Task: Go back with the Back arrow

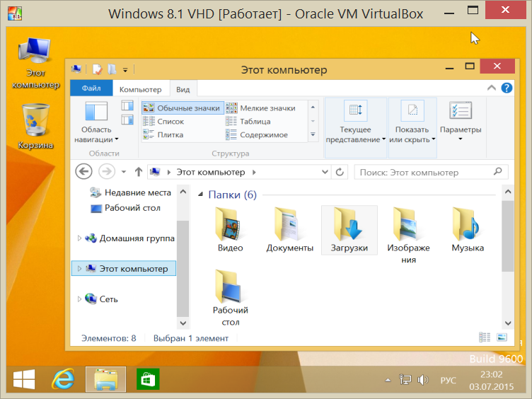Action: point(83,172)
